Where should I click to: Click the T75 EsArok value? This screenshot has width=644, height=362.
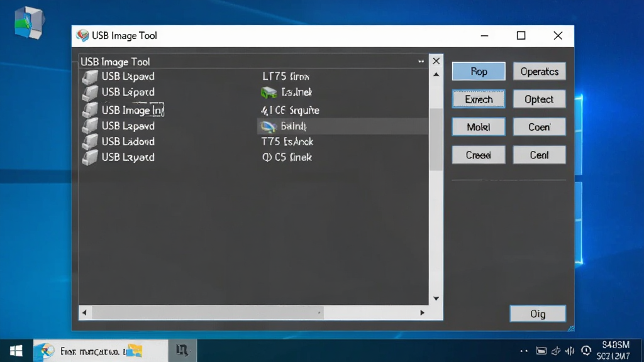click(x=287, y=141)
